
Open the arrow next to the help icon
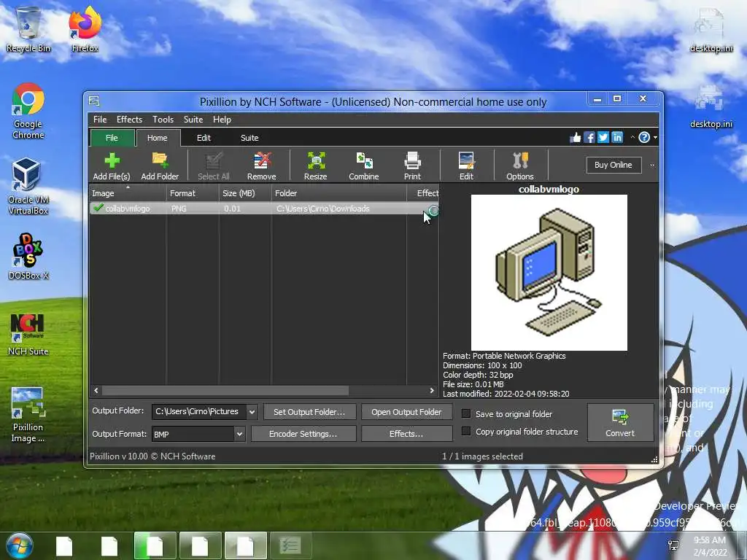[656, 138]
